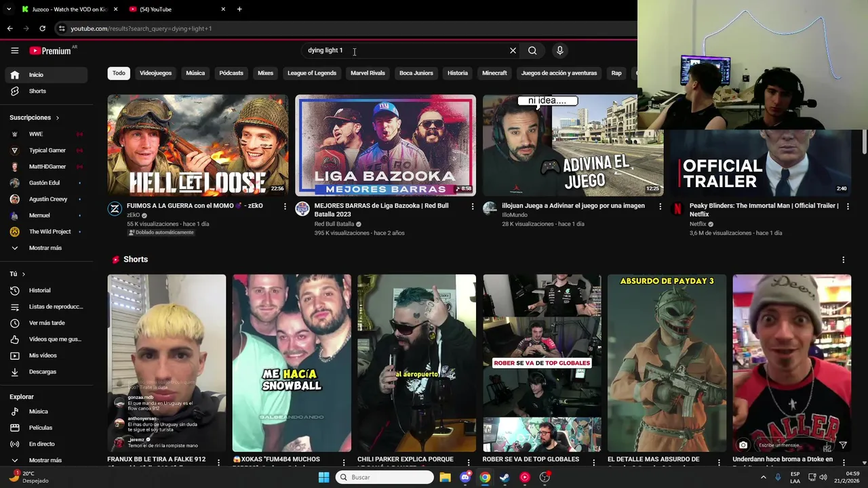
Task: Click the taskbar Buscar search box
Action: (x=384, y=477)
